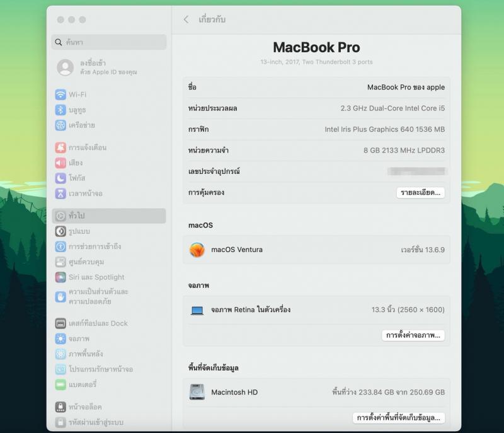The width and height of the screenshot is (504, 433).
Task: Select the แบตเตอรี่ (Battery) sidebar label
Action: pos(83,384)
